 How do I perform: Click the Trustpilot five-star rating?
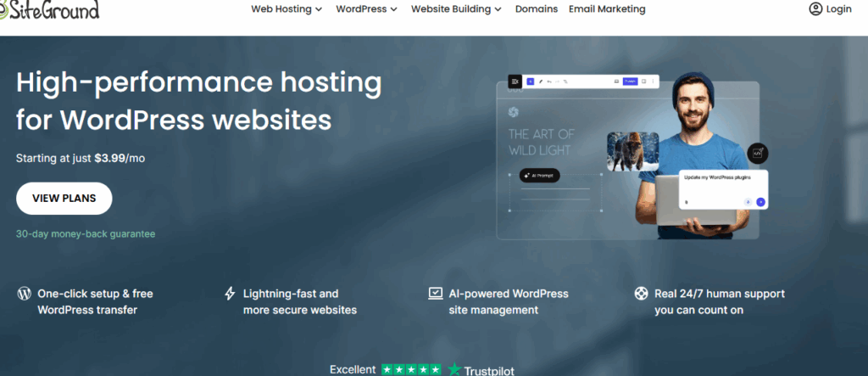411,369
